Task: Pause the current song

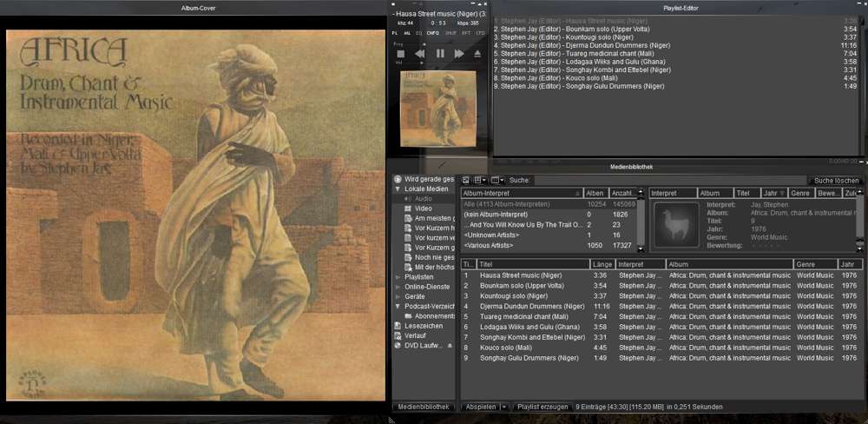Action: [x=440, y=54]
